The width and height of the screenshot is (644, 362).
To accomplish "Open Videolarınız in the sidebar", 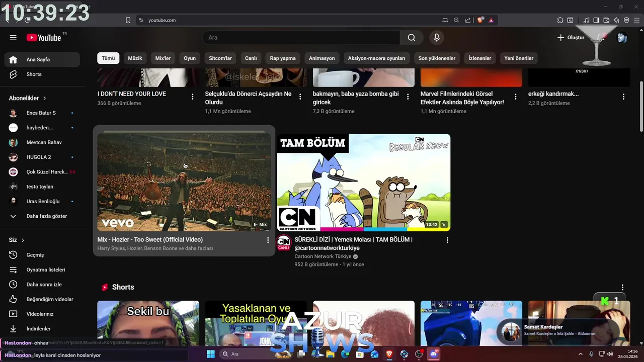I will [42, 314].
